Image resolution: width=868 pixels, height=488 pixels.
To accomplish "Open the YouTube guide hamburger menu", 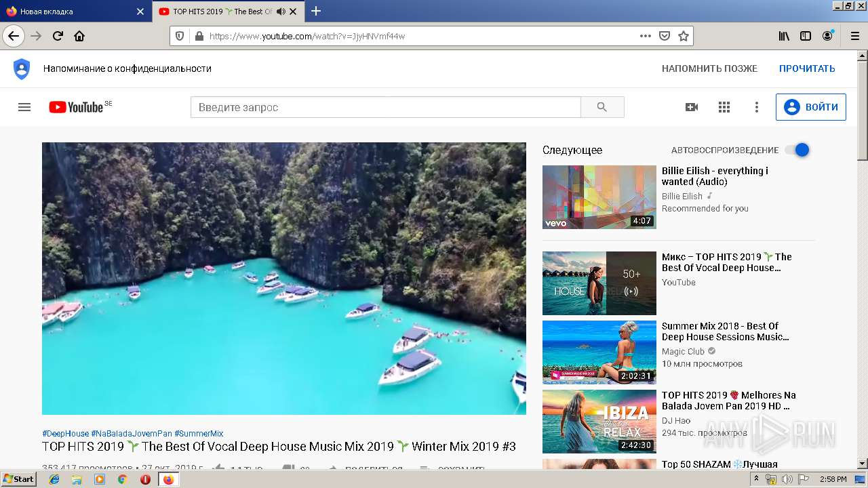I will [24, 107].
